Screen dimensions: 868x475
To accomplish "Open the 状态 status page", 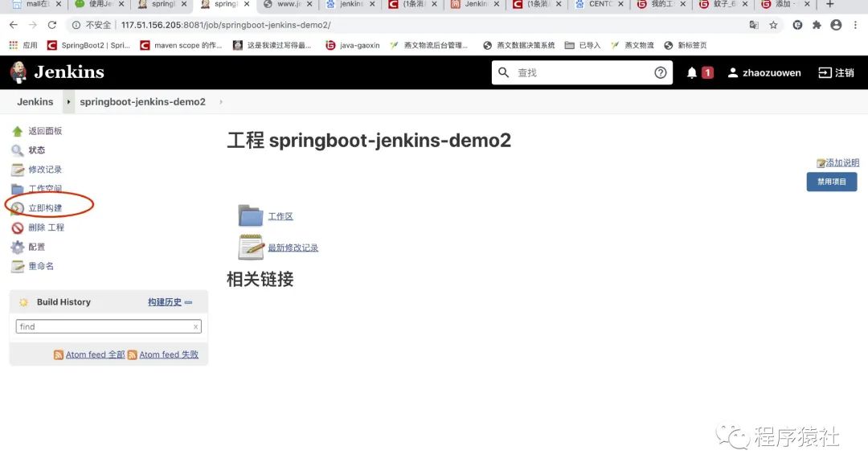I will 36,150.
